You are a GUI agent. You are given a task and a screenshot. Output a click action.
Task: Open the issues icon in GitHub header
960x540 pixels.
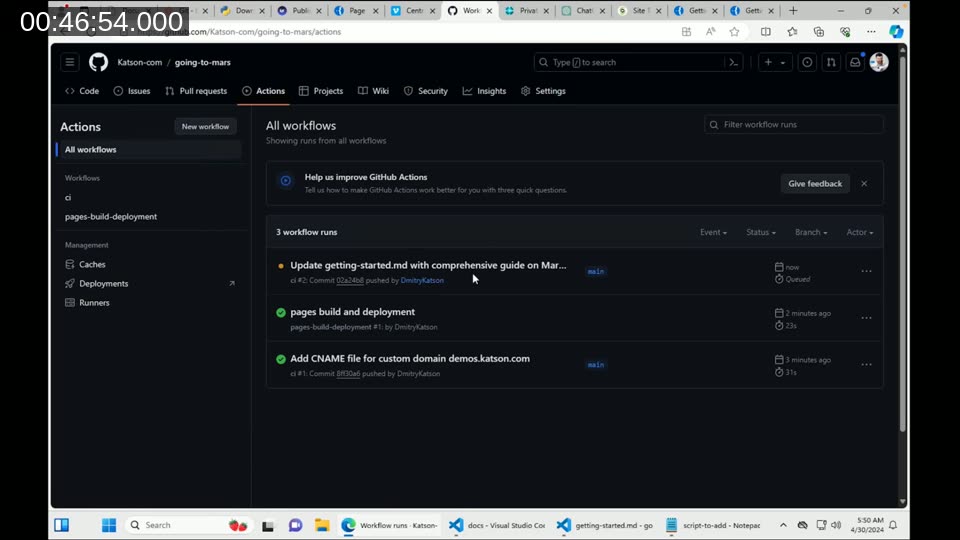808,62
